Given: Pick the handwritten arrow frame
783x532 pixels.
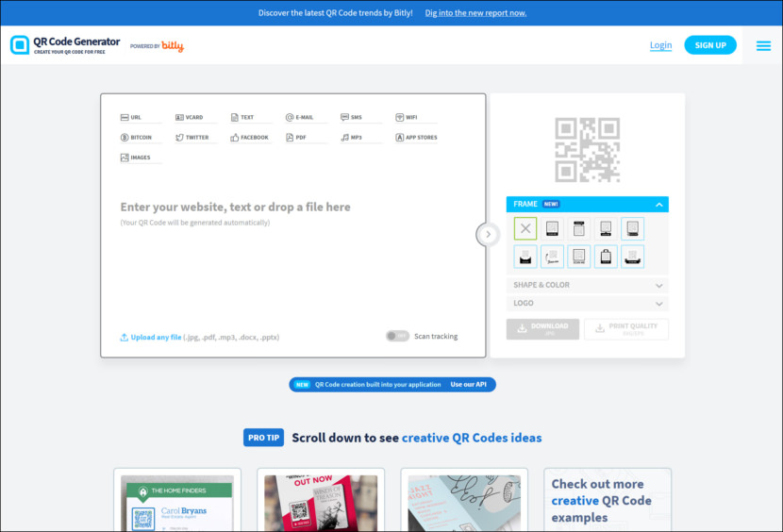Looking at the screenshot, I should tap(552, 257).
